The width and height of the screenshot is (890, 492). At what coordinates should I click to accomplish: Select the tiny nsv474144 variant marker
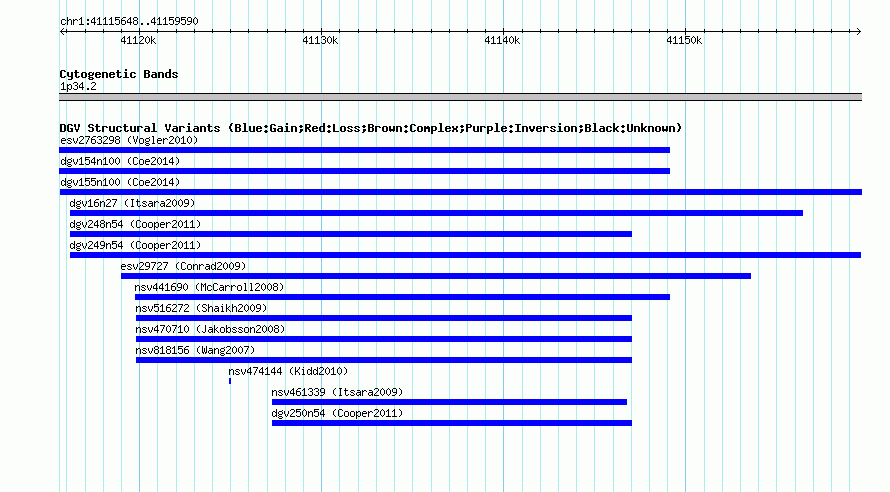coord(230,381)
